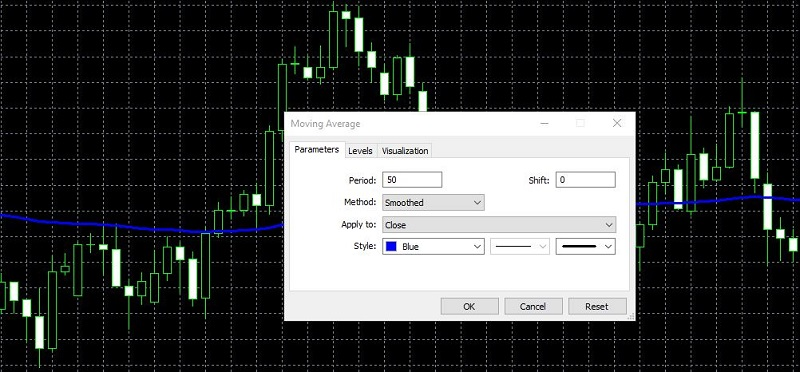The image size is (800, 372).
Task: Open the Visualization tab
Action: [x=405, y=151]
